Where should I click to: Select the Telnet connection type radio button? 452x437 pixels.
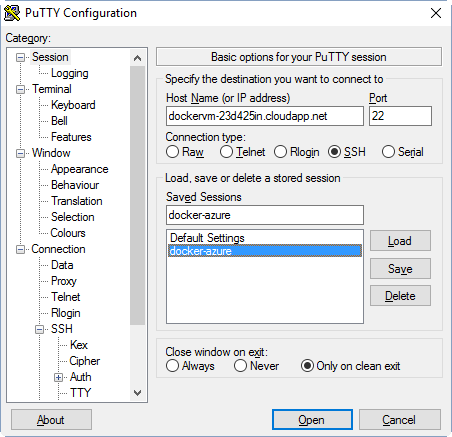point(226,152)
